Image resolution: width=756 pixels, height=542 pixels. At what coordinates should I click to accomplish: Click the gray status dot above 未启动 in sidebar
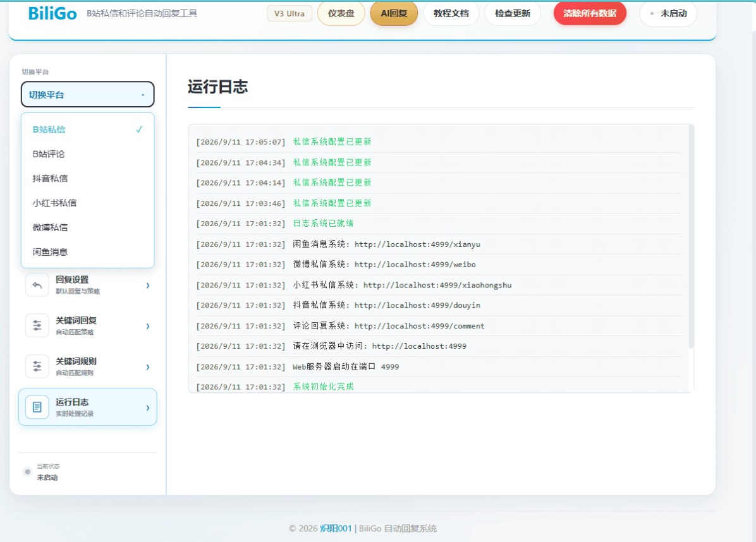tap(27, 472)
